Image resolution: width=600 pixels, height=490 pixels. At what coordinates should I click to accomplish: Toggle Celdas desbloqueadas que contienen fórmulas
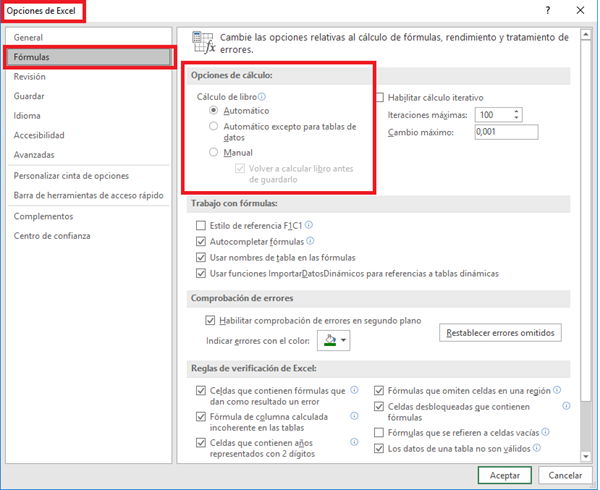[379, 406]
